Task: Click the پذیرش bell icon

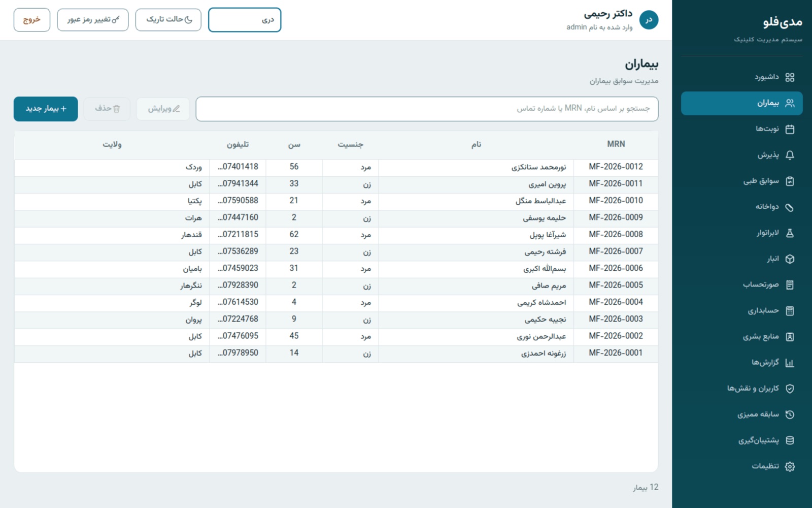Action: [x=790, y=155]
